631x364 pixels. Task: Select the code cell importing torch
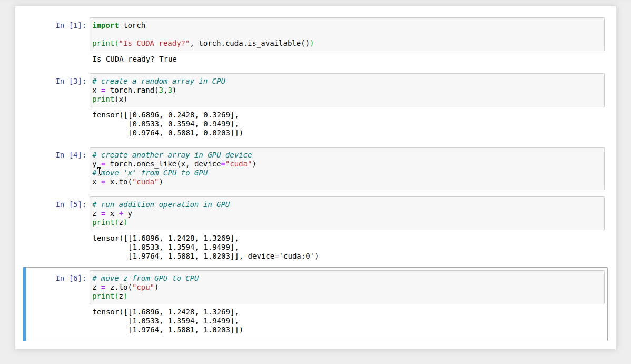coord(211,34)
